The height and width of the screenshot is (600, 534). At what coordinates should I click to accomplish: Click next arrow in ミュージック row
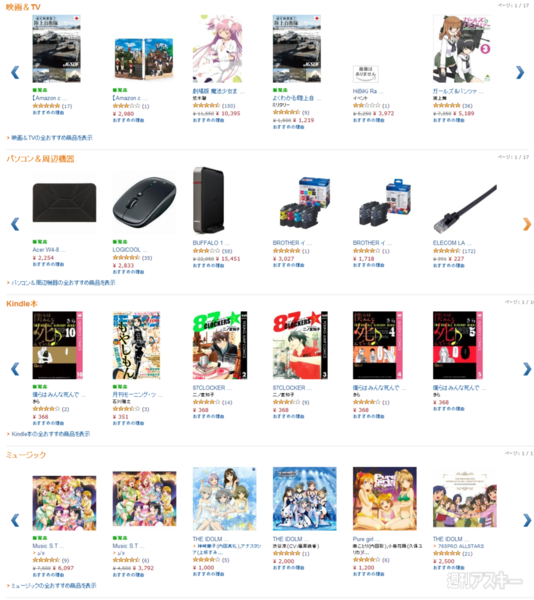(527, 520)
